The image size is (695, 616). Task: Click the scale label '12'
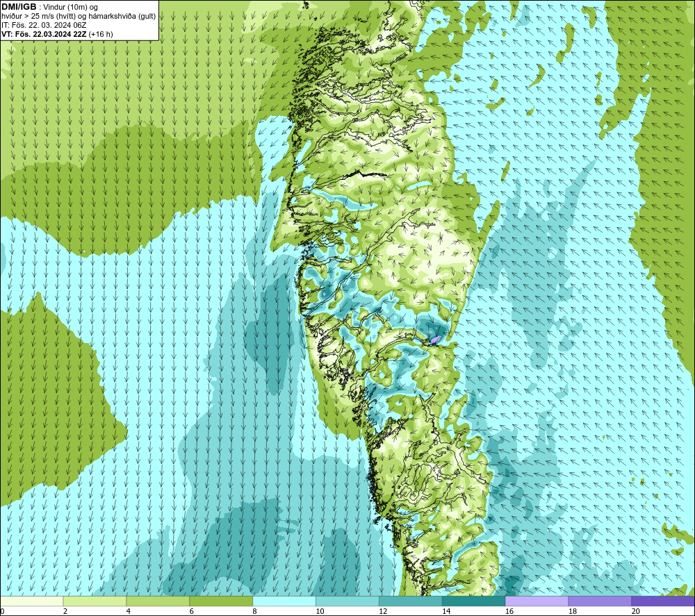point(383,611)
